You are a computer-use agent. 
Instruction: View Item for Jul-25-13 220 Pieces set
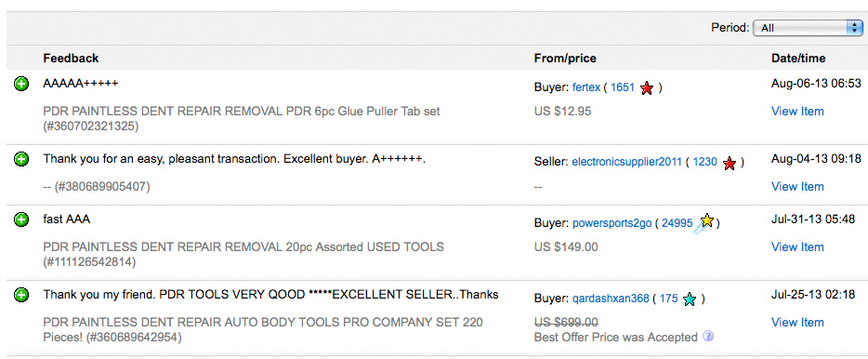pos(797,323)
